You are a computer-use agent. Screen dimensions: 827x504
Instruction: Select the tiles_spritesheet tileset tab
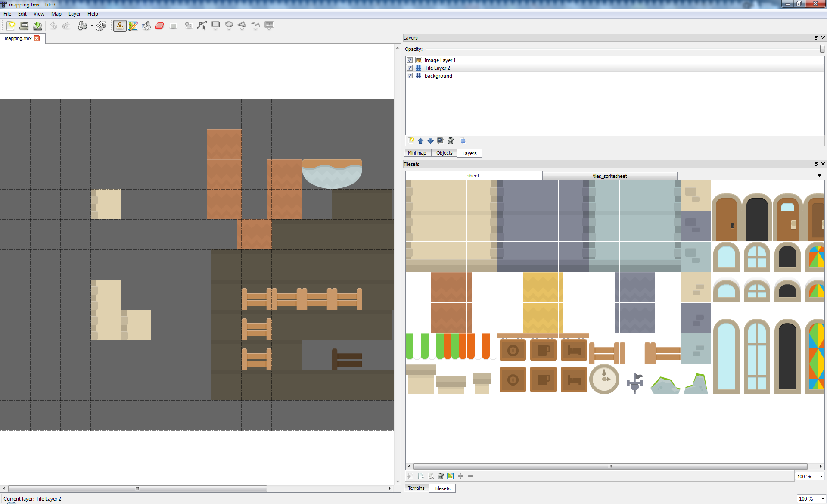coord(610,176)
